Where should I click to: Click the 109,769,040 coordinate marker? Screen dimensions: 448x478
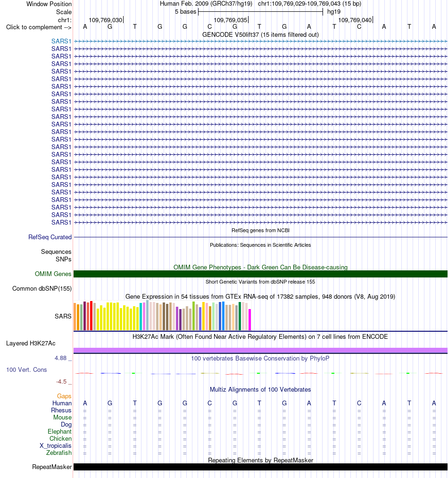point(356,20)
